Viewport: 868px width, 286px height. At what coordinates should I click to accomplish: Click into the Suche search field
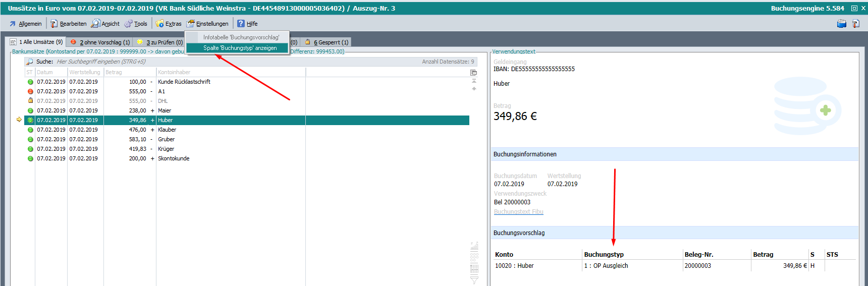click(202, 62)
